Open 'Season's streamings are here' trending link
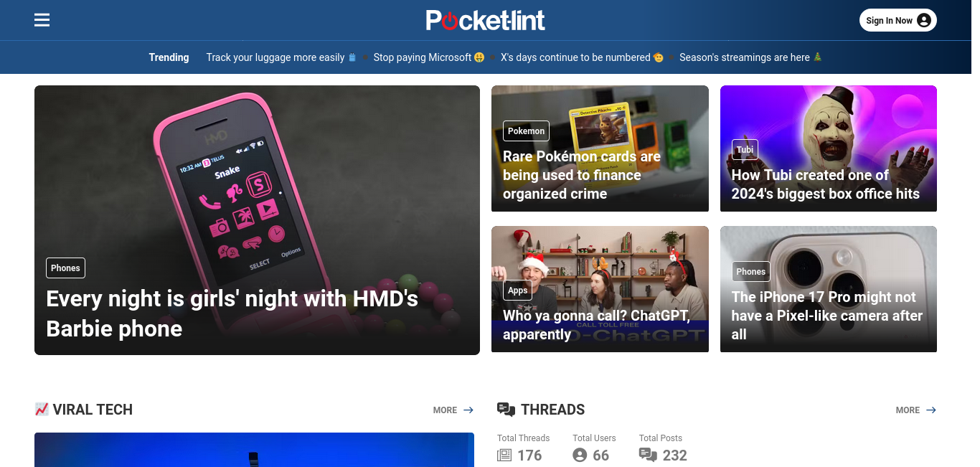This screenshot has height=467, width=980. (750, 57)
